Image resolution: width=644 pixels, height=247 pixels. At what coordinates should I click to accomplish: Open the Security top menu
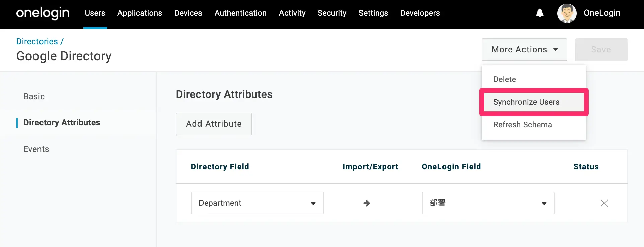(332, 13)
